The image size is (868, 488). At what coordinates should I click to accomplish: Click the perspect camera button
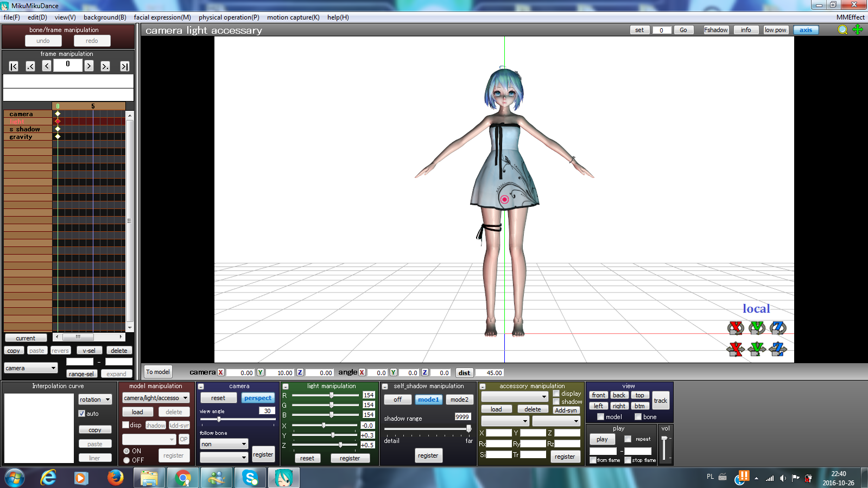(258, 398)
